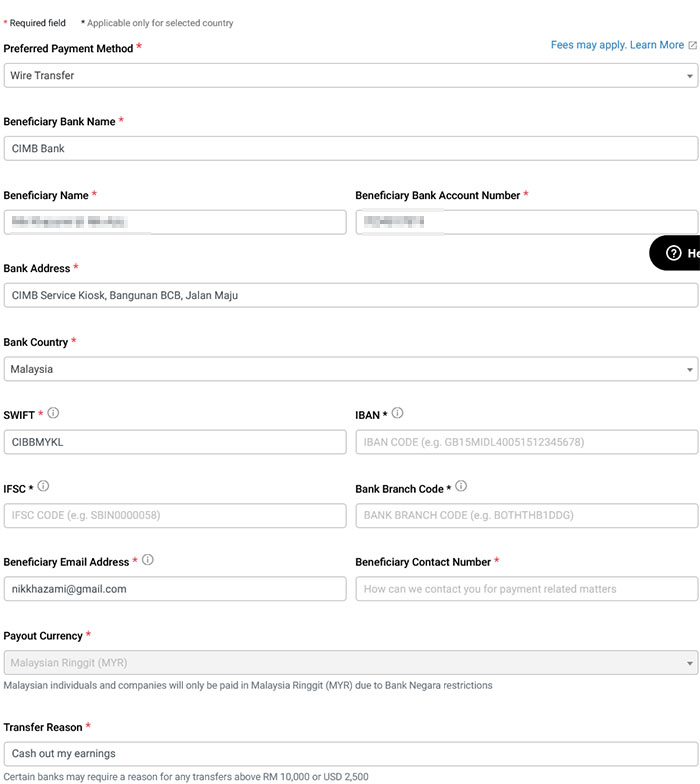Open the Learn More fees link
The width and height of the screenshot is (700, 784).
click(x=657, y=45)
